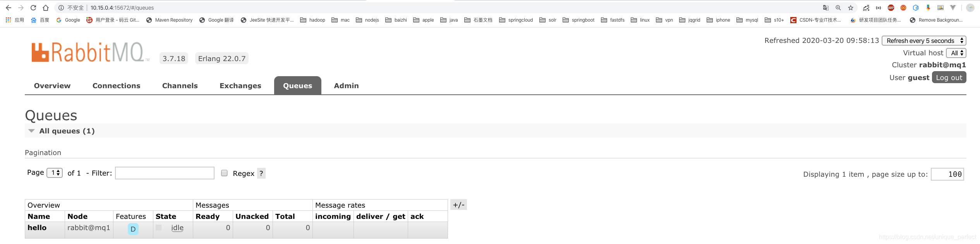980x244 pixels.
Task: Reload the page with refresh icon
Action: coord(33,8)
